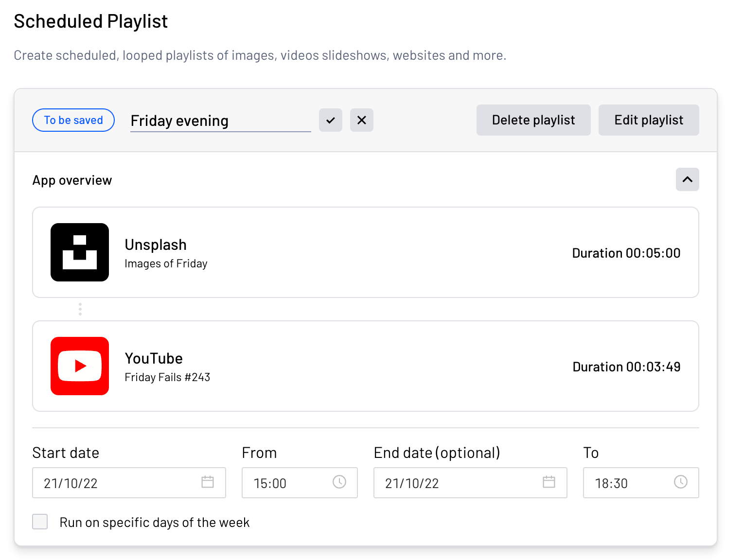Click the Scheduled Playlist heading
This screenshot has width=743, height=560.
coord(91,21)
